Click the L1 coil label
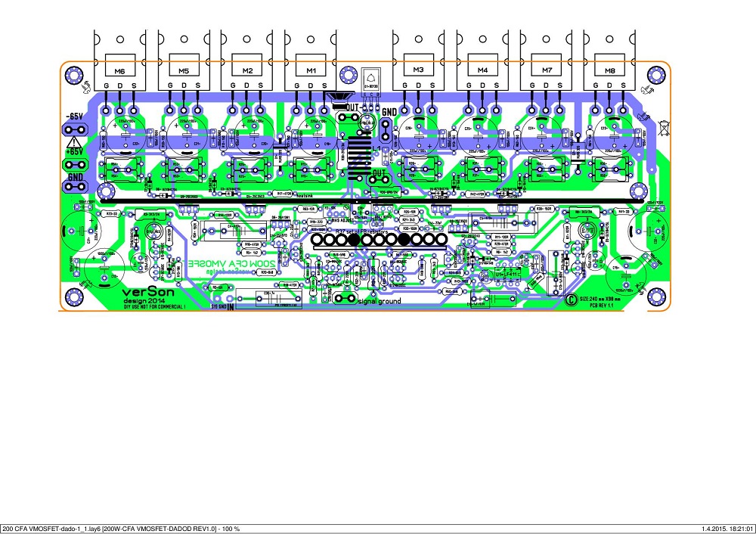The height and width of the screenshot is (534, 756). click(376, 148)
